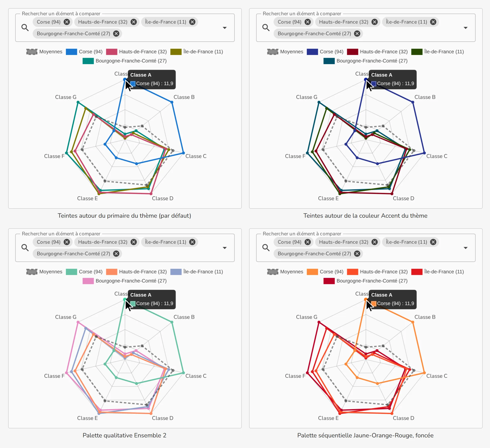490x448 pixels.
Task: Click the search magnifier icon in top-left panel
Action: click(x=25, y=28)
